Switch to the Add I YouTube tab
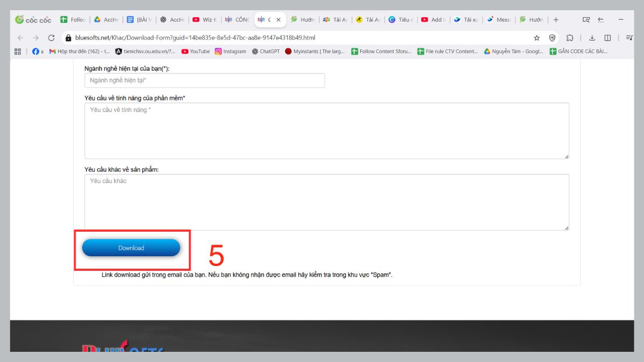The height and width of the screenshot is (362, 644). pos(433,20)
